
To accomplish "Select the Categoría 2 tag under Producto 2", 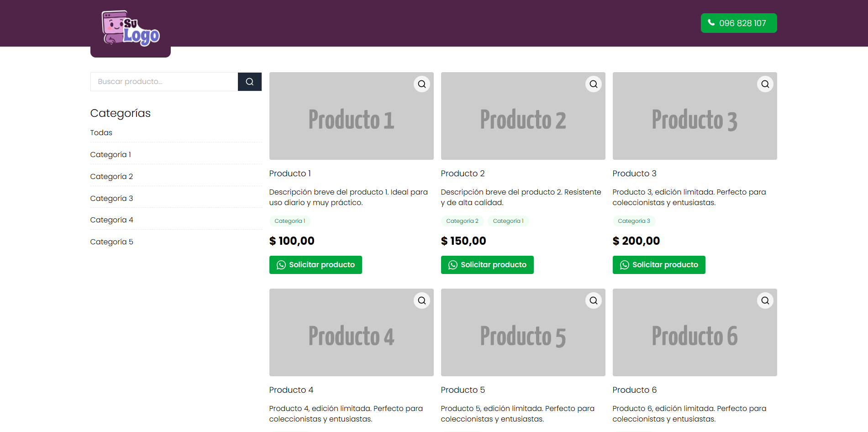I will (x=462, y=221).
